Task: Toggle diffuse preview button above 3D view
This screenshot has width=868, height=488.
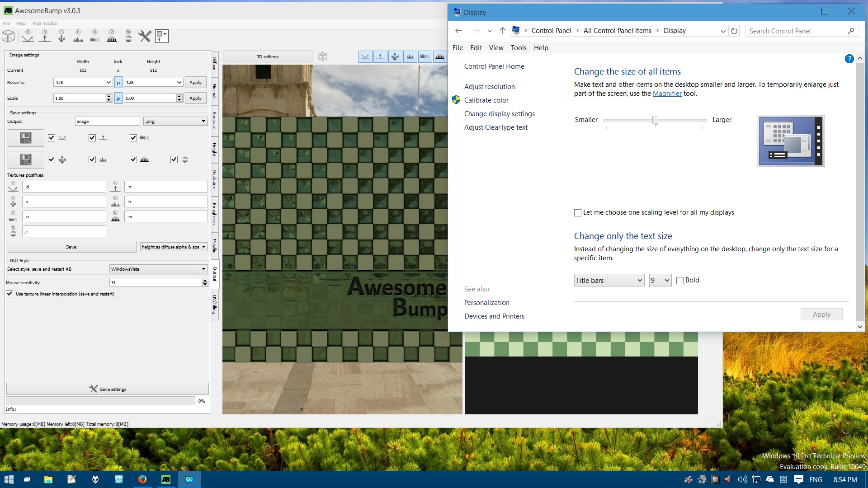Action: [x=365, y=56]
